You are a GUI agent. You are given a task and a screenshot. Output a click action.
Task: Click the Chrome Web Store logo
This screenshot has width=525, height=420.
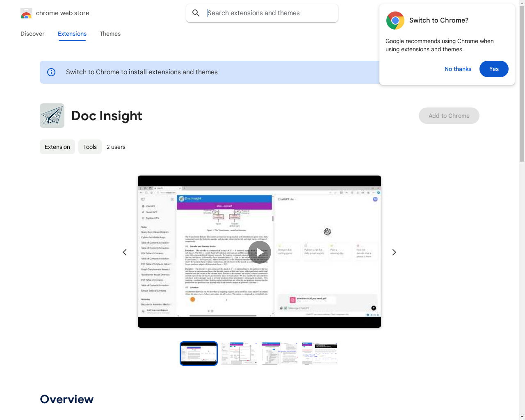point(26,13)
